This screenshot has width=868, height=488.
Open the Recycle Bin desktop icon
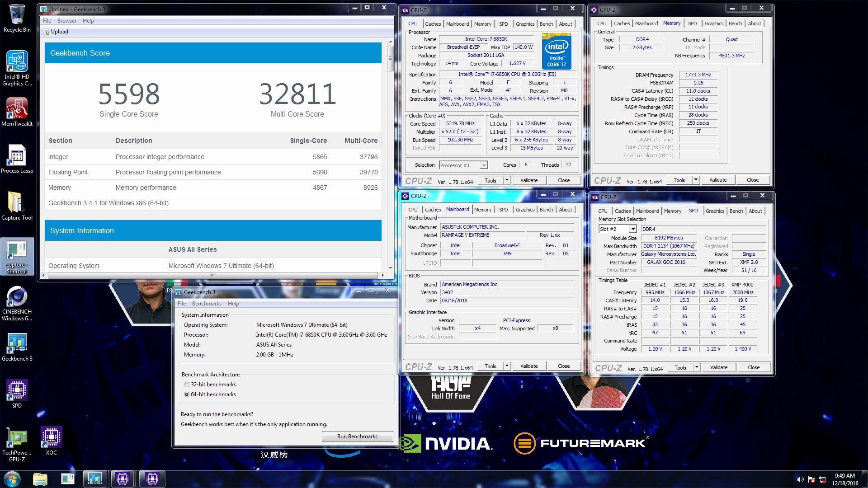pos(17,18)
